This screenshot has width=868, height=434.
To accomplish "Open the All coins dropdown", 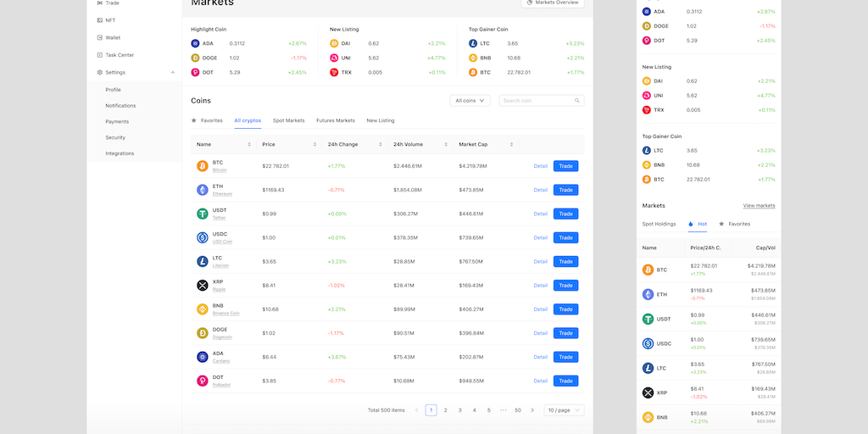I will click(x=470, y=101).
